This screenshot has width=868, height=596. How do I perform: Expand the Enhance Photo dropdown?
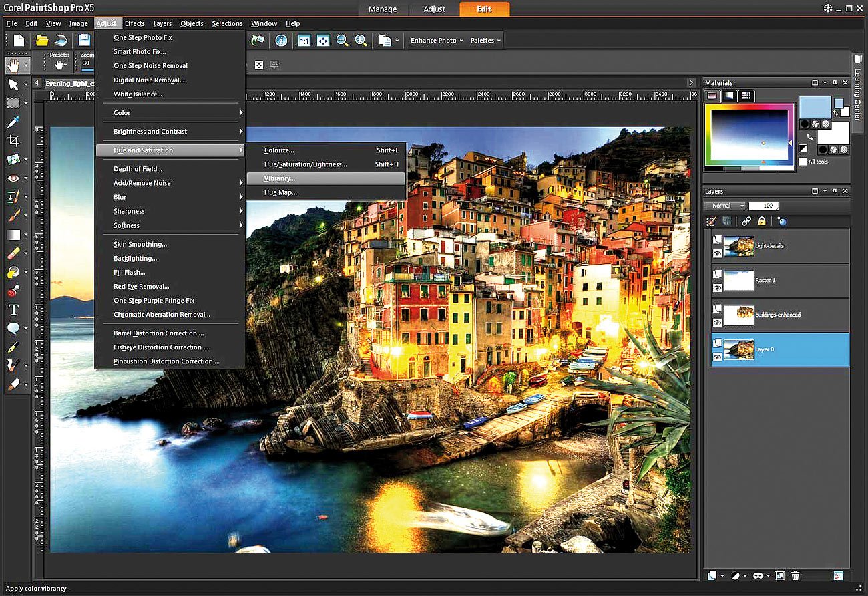[436, 41]
